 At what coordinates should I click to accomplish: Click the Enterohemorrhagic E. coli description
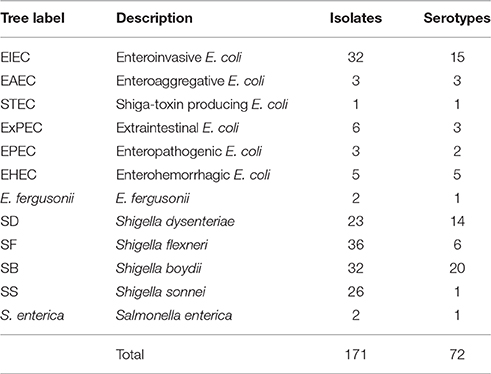[193, 175]
